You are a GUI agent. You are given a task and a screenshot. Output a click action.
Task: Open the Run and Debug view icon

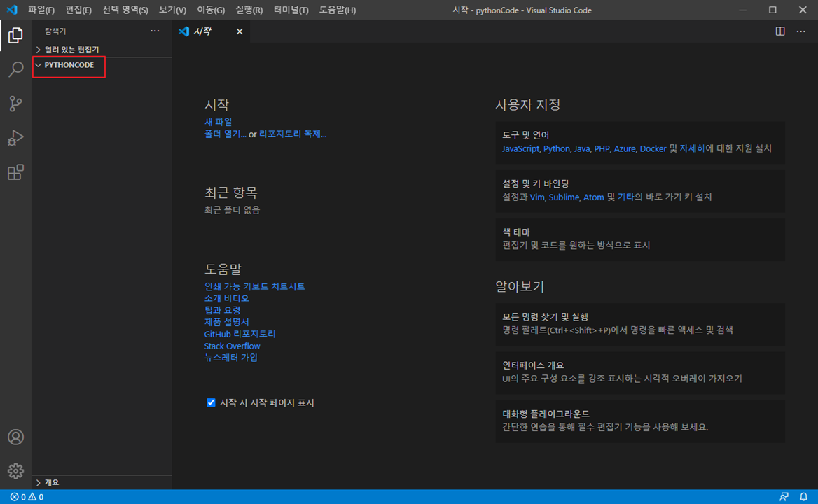coord(15,138)
